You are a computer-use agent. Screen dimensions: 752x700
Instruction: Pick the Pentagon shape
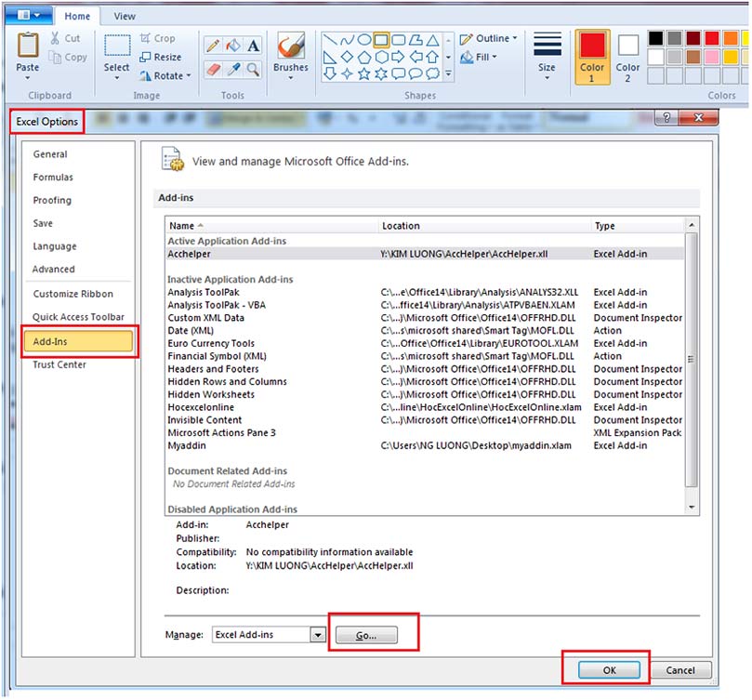(x=364, y=57)
